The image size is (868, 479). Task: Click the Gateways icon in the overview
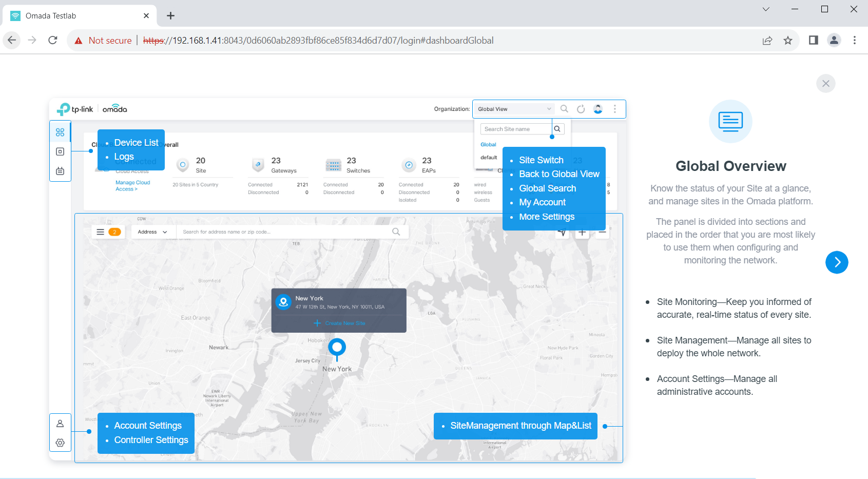point(258,165)
